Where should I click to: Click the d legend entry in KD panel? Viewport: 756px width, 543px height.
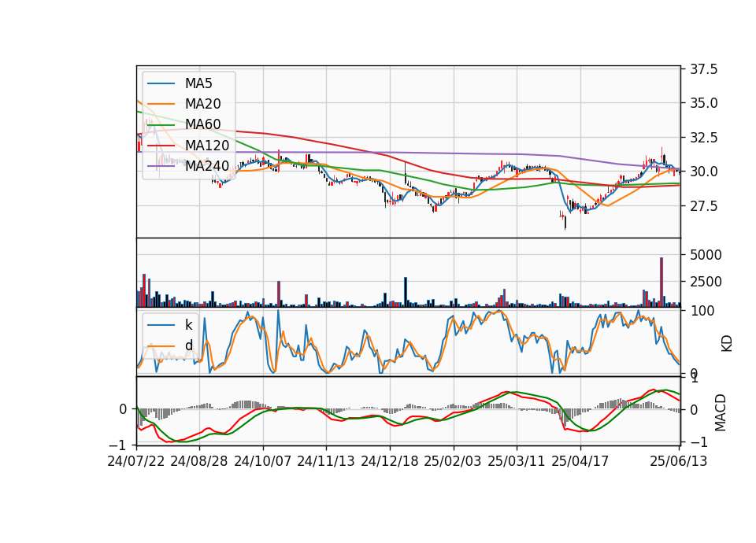click(x=188, y=345)
